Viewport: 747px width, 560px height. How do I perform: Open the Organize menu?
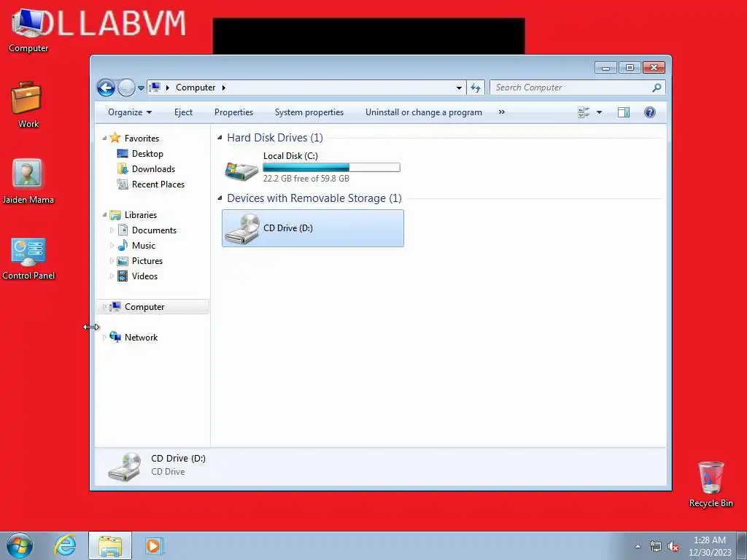tap(130, 112)
